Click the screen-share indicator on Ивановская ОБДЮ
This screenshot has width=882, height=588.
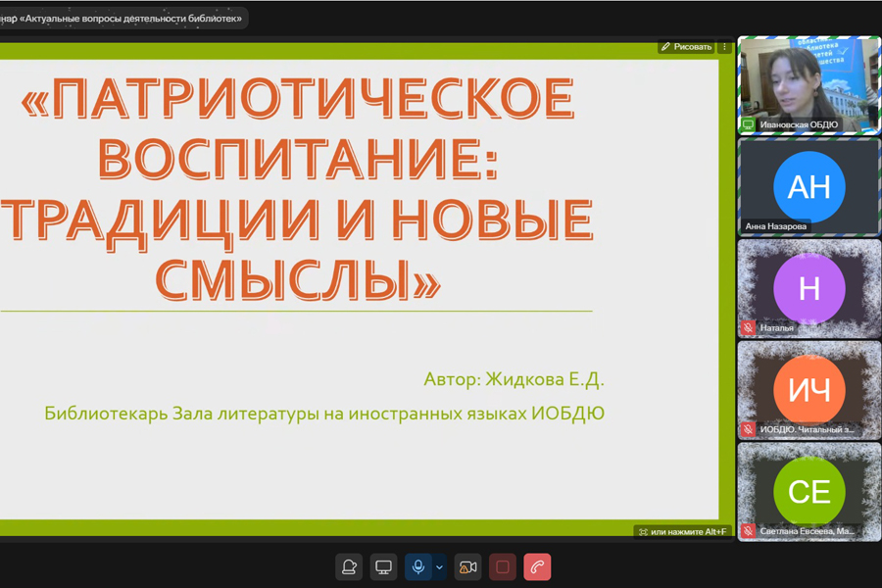pos(749,125)
